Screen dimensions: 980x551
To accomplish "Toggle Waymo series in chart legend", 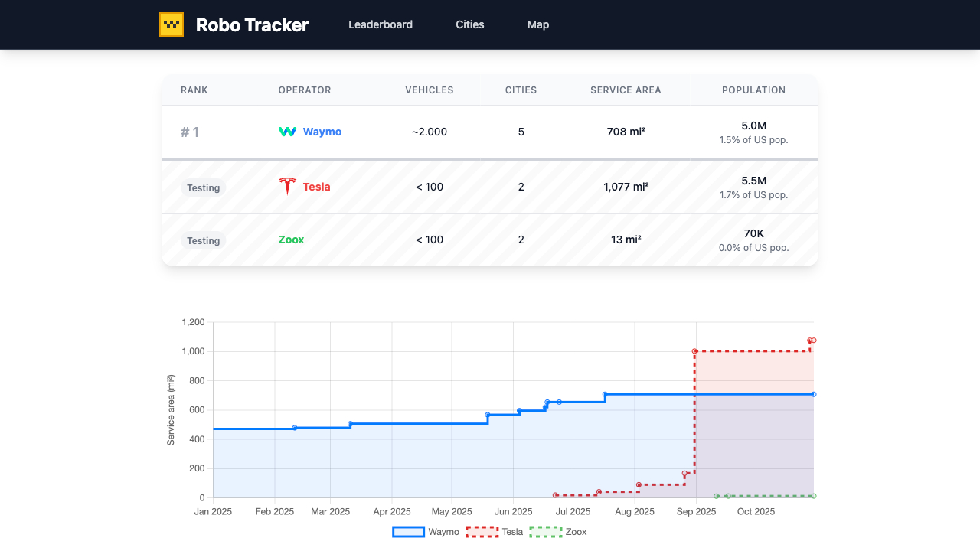I will (x=426, y=532).
